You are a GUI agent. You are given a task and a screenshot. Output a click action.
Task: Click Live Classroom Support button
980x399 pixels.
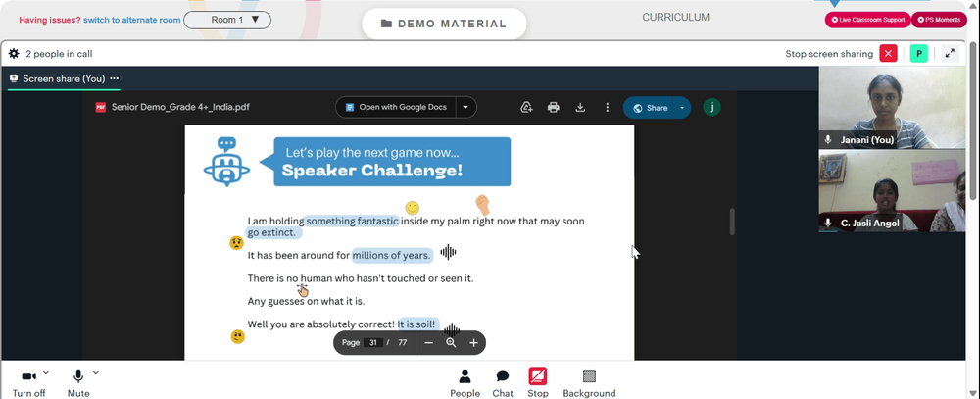[x=867, y=20]
